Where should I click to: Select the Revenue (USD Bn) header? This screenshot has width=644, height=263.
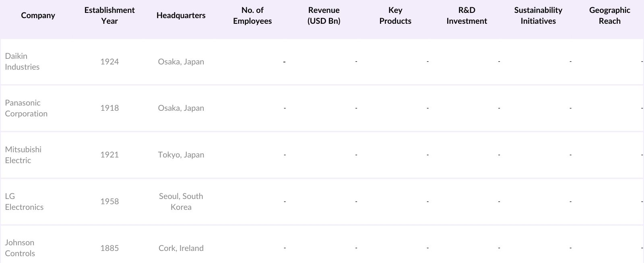pyautogui.click(x=324, y=15)
